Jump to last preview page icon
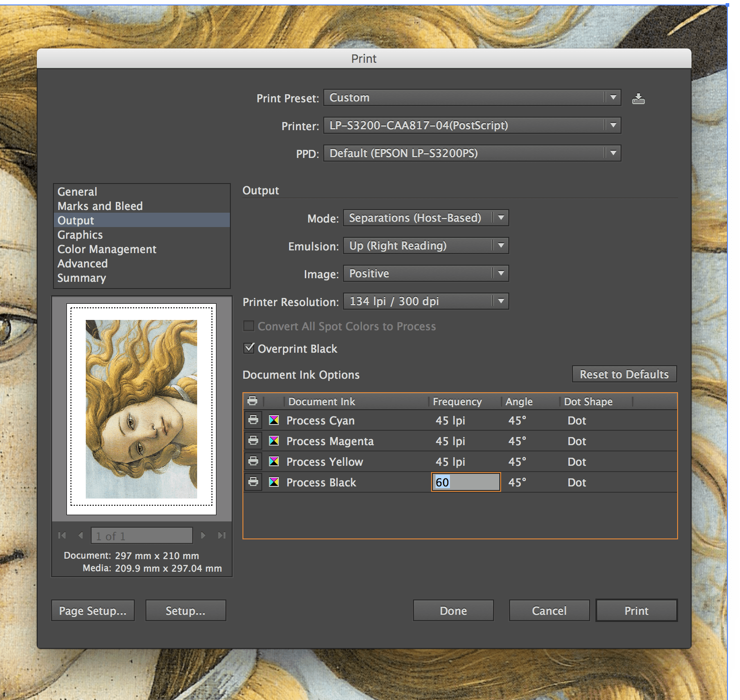 pyautogui.click(x=221, y=535)
